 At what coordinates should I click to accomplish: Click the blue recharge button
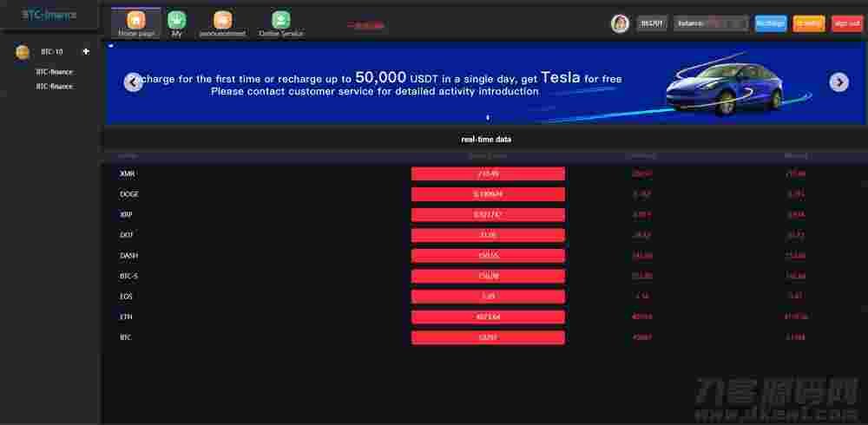pyautogui.click(x=771, y=23)
